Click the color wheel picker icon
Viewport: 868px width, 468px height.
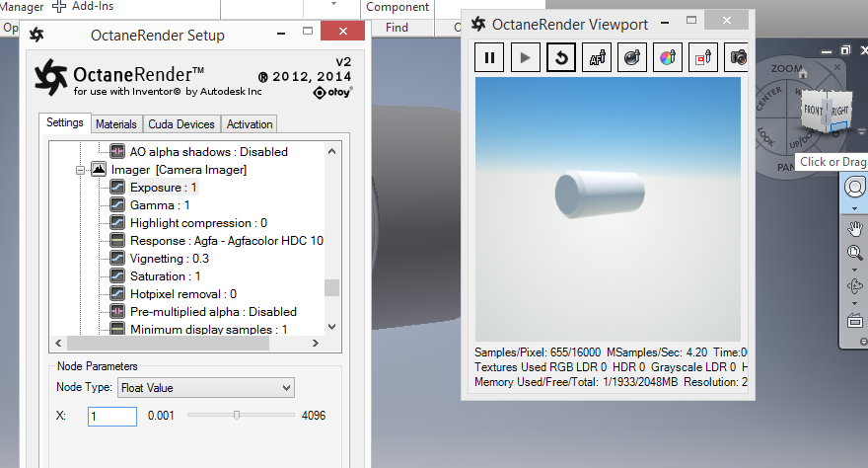[x=668, y=57]
